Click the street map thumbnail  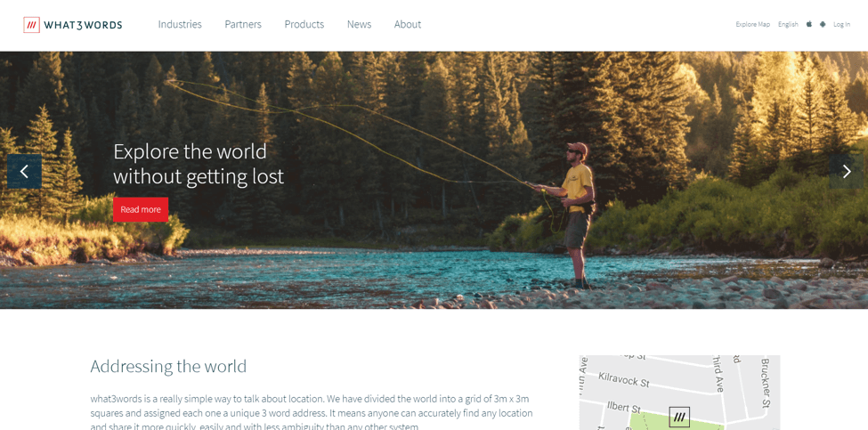tap(679, 393)
